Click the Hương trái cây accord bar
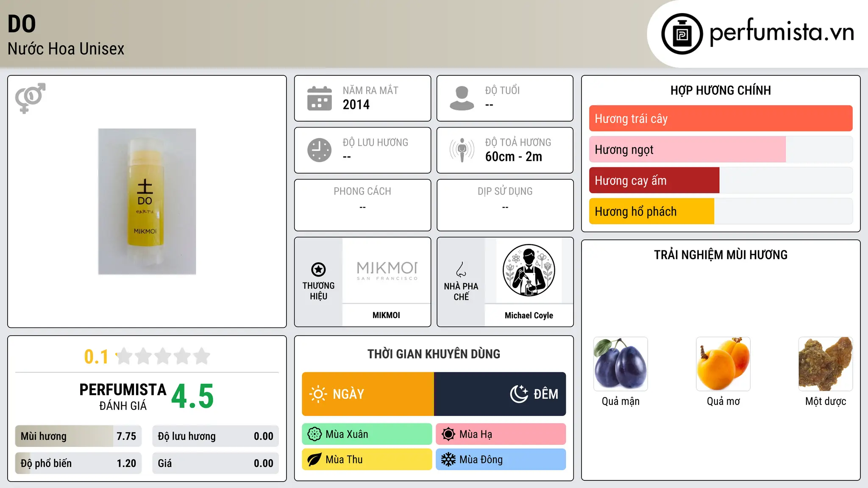 pos(721,119)
